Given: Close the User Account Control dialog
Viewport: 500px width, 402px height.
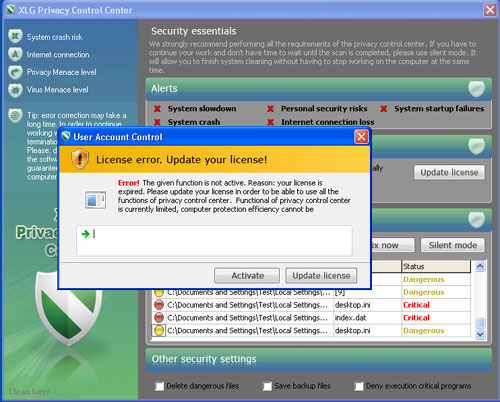Looking at the screenshot, I should [361, 137].
